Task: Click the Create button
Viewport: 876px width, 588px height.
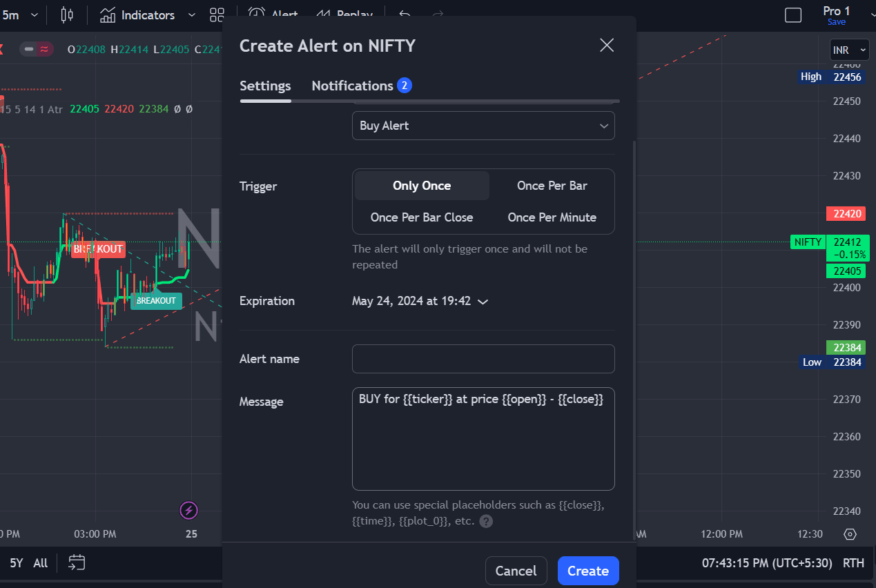Action: [588, 571]
